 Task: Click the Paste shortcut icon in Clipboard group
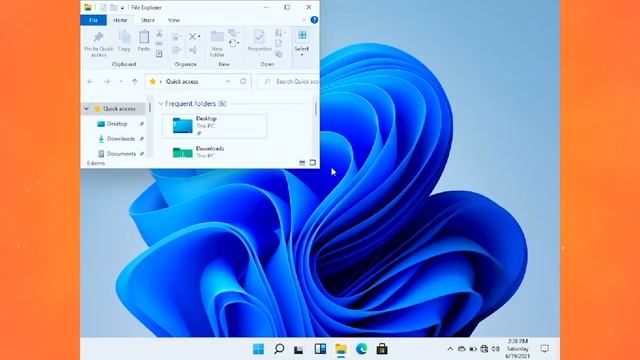[159, 53]
